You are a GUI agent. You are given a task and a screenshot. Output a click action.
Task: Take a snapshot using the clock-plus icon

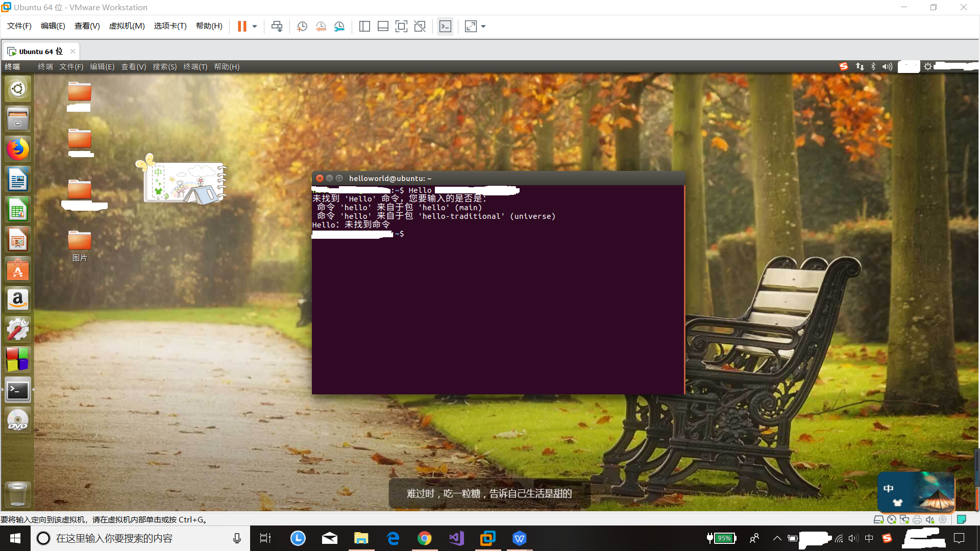point(302,27)
